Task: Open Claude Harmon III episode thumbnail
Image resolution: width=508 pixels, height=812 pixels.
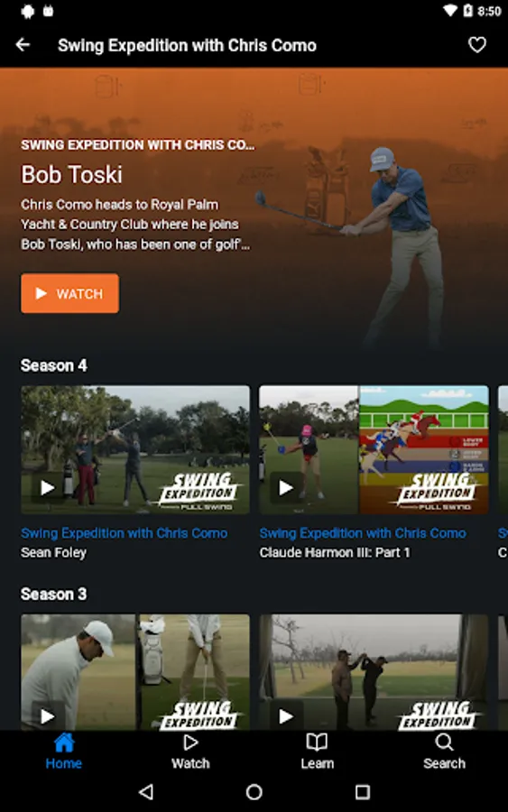Action: [374, 449]
